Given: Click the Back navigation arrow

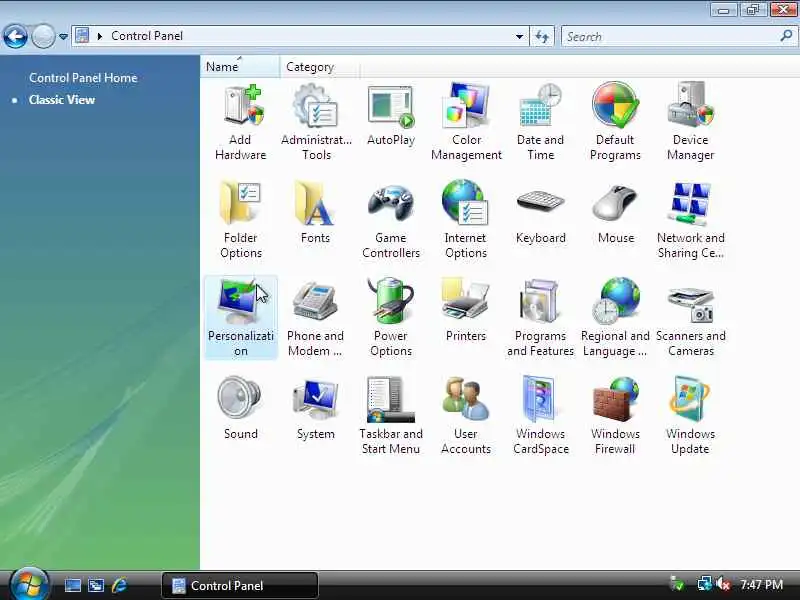Looking at the screenshot, I should (x=15, y=36).
